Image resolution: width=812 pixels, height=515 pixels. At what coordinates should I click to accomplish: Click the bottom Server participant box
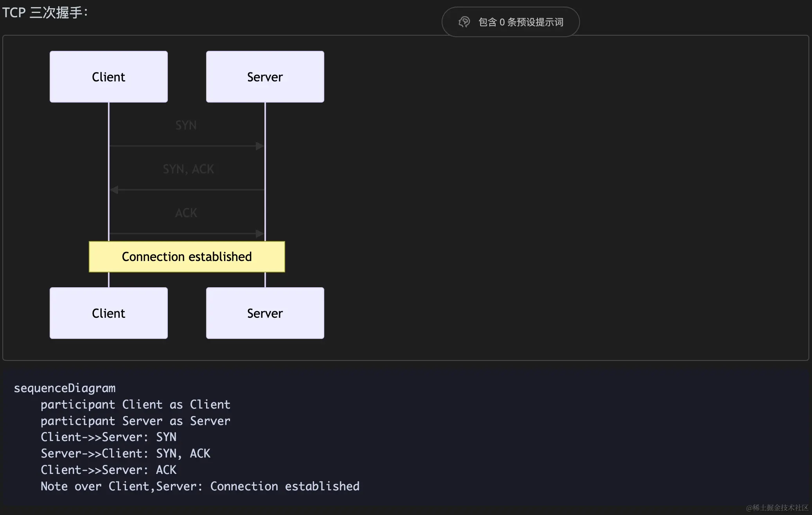(x=265, y=313)
